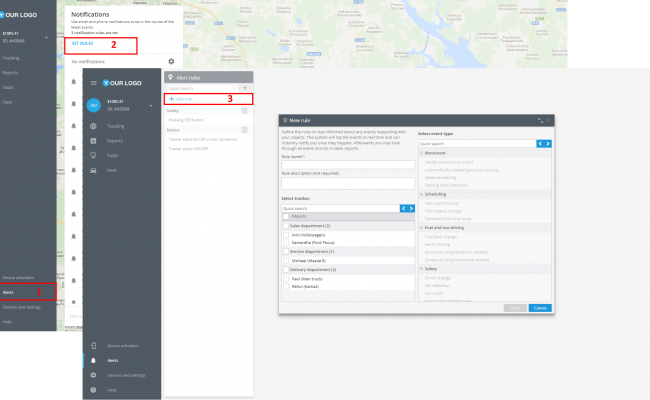Screen dimensions: 650x400
Task: Check the Michael (Mazda 6) checkbox
Action: pos(286,261)
